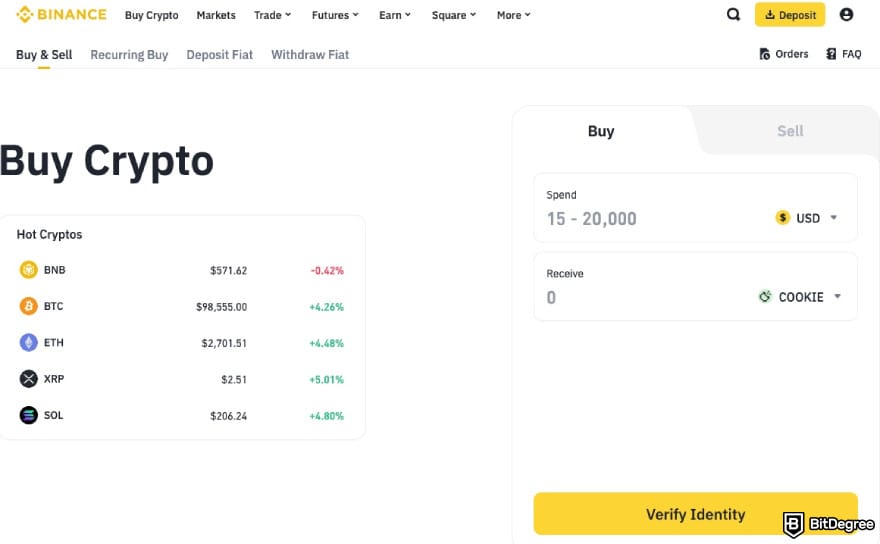The height and width of the screenshot is (544, 880).
Task: Expand the Square menu
Action: coord(453,15)
